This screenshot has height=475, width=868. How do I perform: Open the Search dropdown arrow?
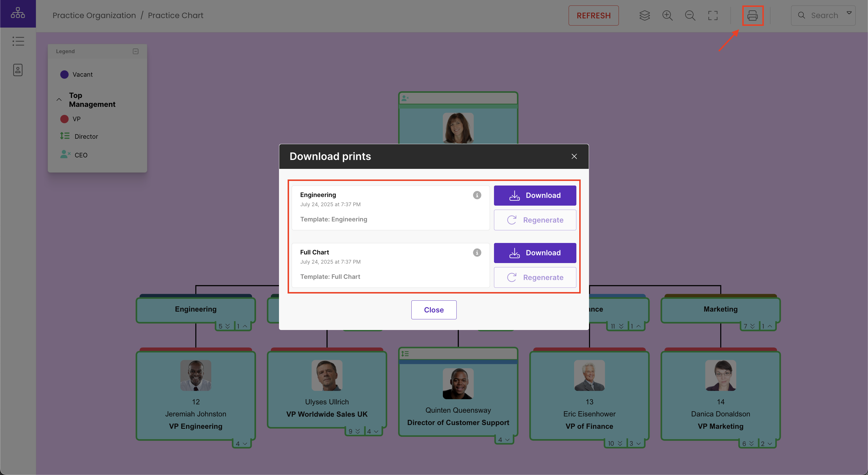(849, 13)
